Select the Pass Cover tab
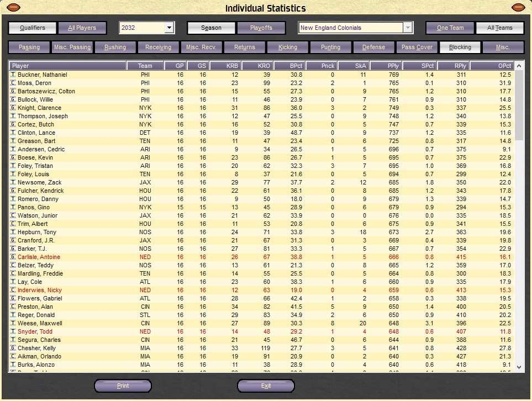The image size is (532, 401). pos(417,47)
